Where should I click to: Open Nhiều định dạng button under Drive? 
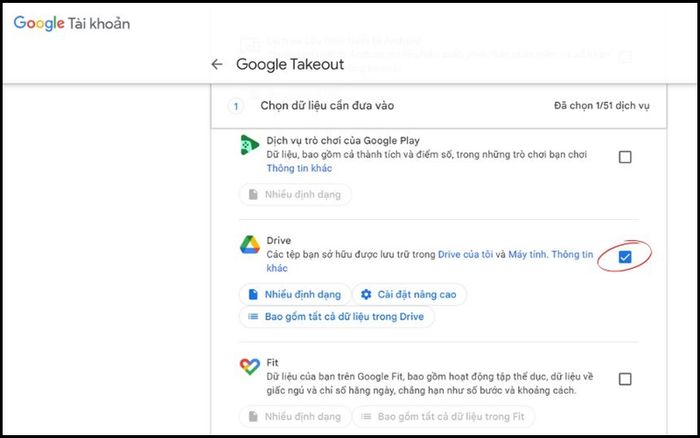[295, 294]
